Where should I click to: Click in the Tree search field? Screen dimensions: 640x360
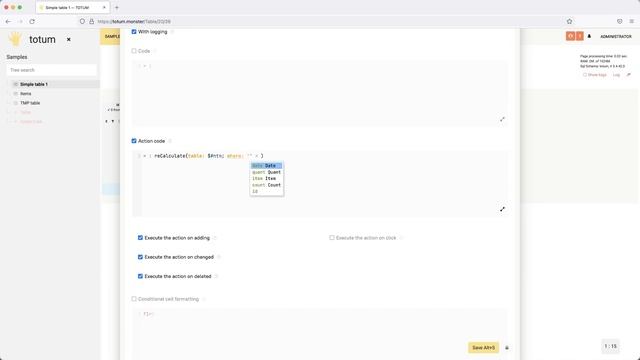[52, 70]
